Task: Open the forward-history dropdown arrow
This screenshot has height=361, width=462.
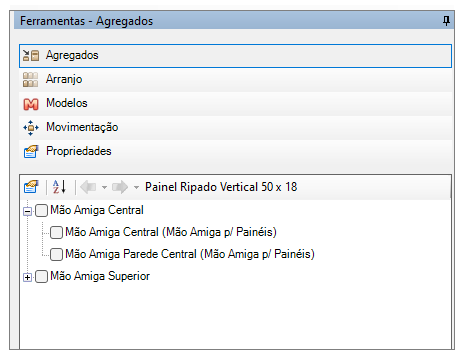Action: click(136, 187)
